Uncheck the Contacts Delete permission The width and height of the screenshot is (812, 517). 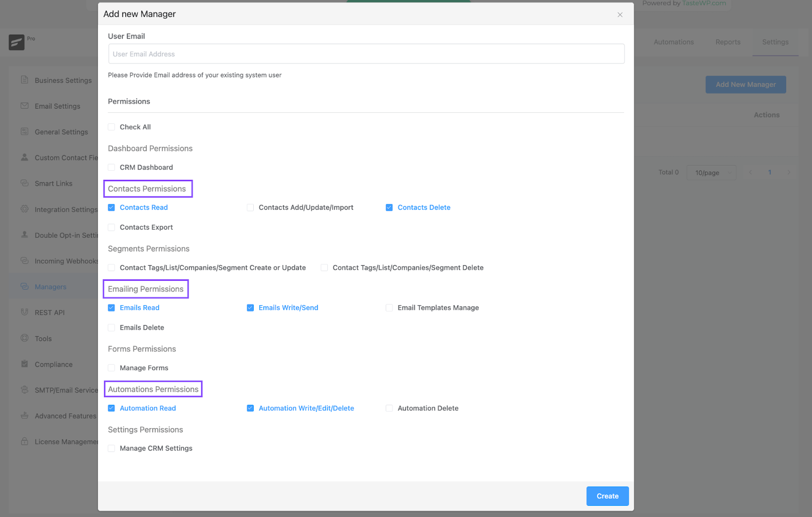click(x=389, y=207)
